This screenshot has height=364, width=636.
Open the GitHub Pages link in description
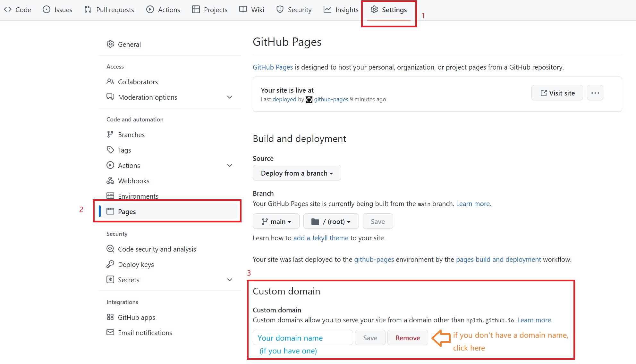point(273,67)
